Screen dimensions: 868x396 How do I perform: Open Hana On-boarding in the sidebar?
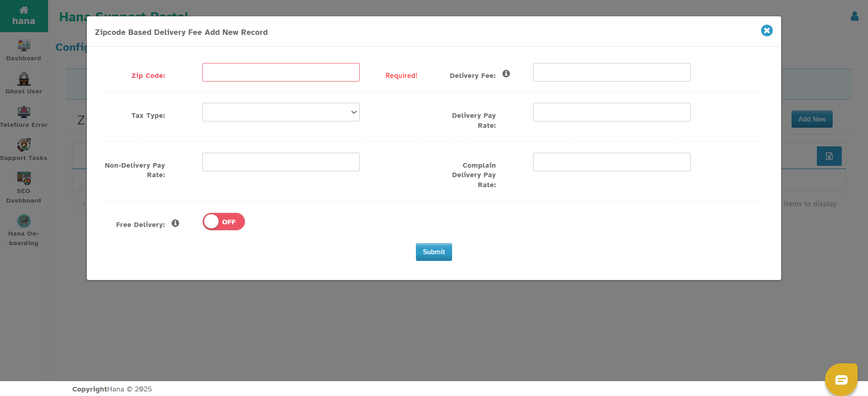pyautogui.click(x=24, y=230)
